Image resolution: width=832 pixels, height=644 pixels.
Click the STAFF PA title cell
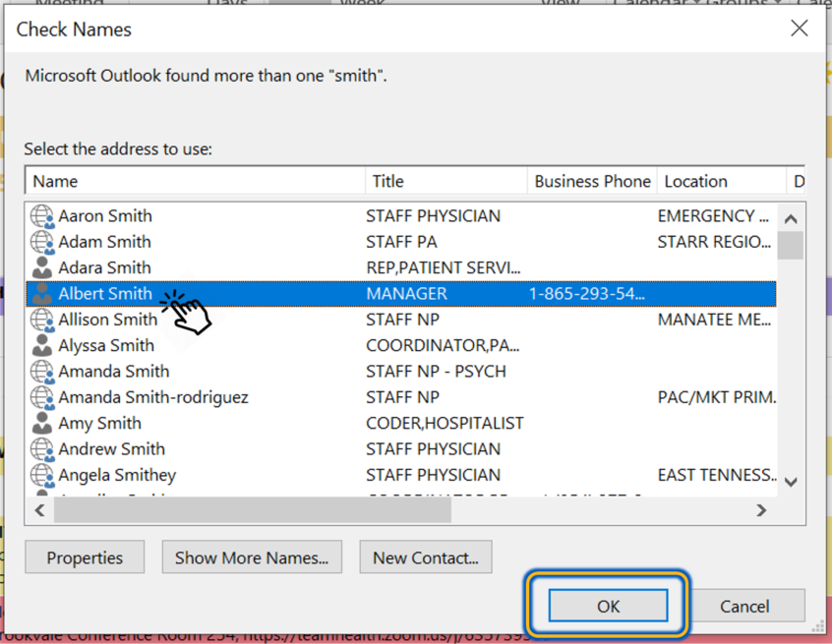(x=401, y=243)
